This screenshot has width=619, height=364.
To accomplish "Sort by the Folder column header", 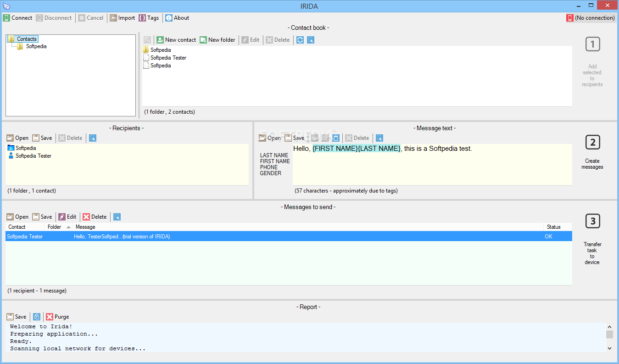I will [x=59, y=227].
